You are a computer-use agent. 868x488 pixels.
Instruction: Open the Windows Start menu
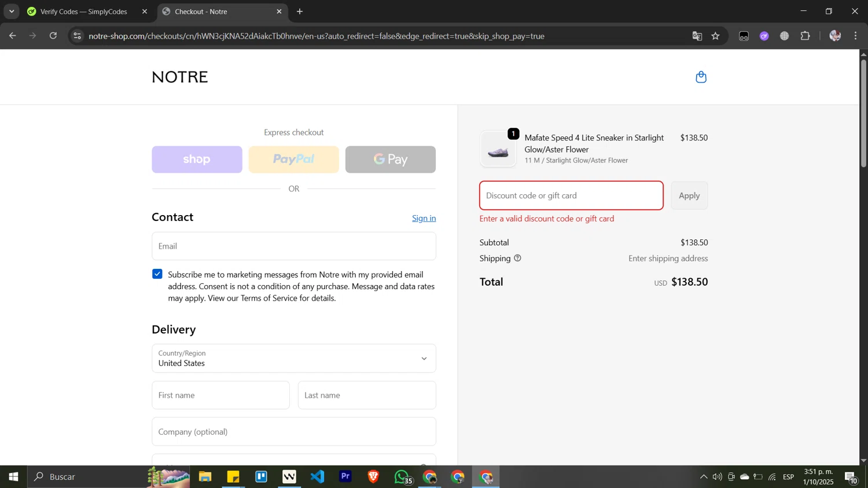(x=13, y=477)
